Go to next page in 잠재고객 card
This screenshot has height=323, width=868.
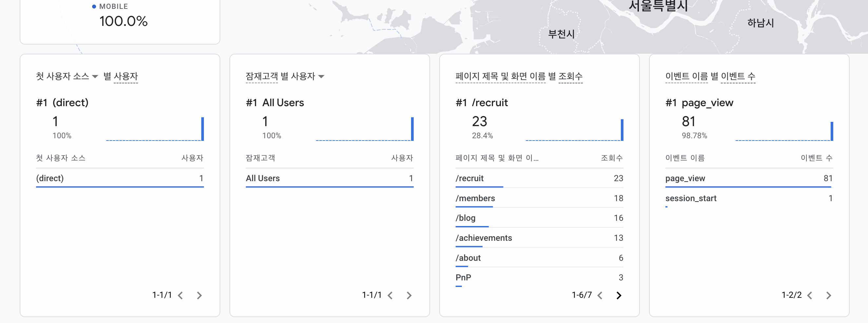[409, 295]
